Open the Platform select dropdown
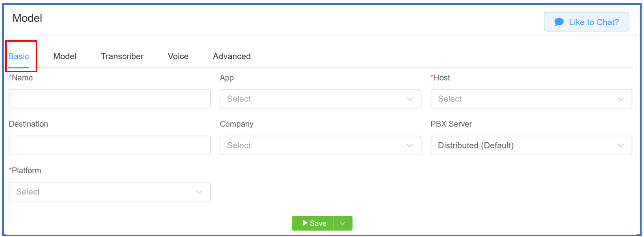 pos(110,192)
